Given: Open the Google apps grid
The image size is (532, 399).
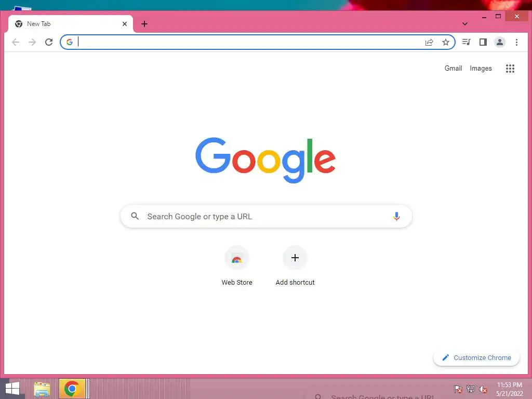Looking at the screenshot, I should pos(510,69).
